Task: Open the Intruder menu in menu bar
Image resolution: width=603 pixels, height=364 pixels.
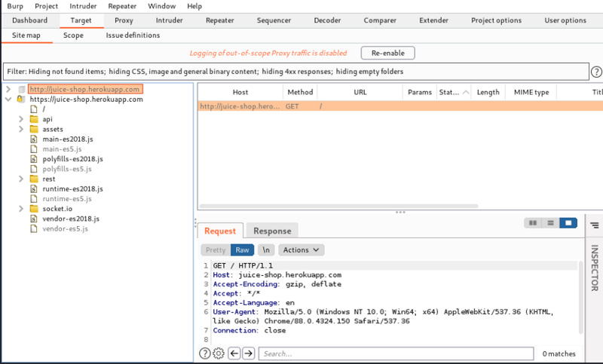Action: (x=83, y=6)
